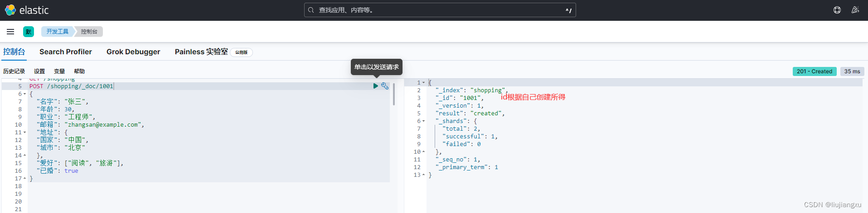Click the '"名字": "张三",' line
Image resolution: width=868 pixels, height=213 pixels.
tap(63, 102)
